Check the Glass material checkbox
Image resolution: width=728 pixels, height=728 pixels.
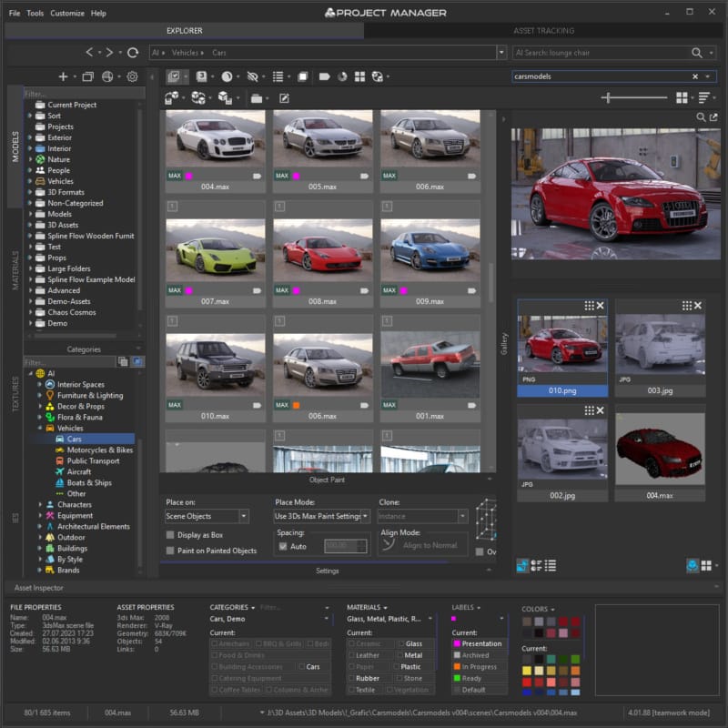[401, 643]
